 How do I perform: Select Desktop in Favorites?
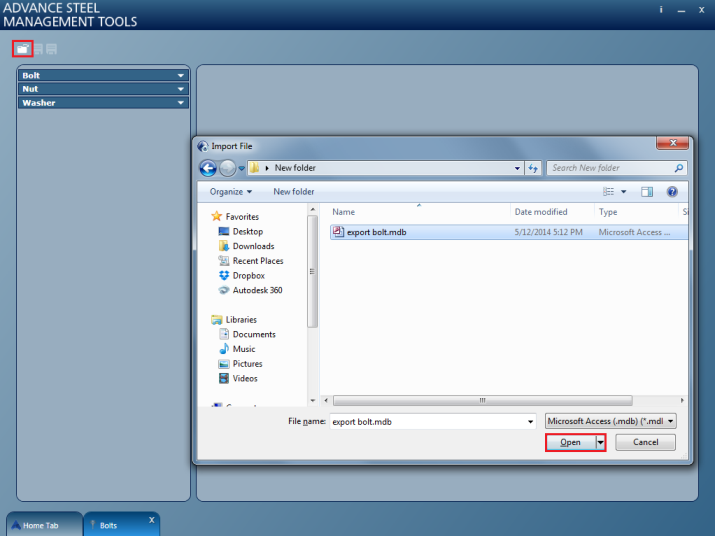(x=248, y=231)
